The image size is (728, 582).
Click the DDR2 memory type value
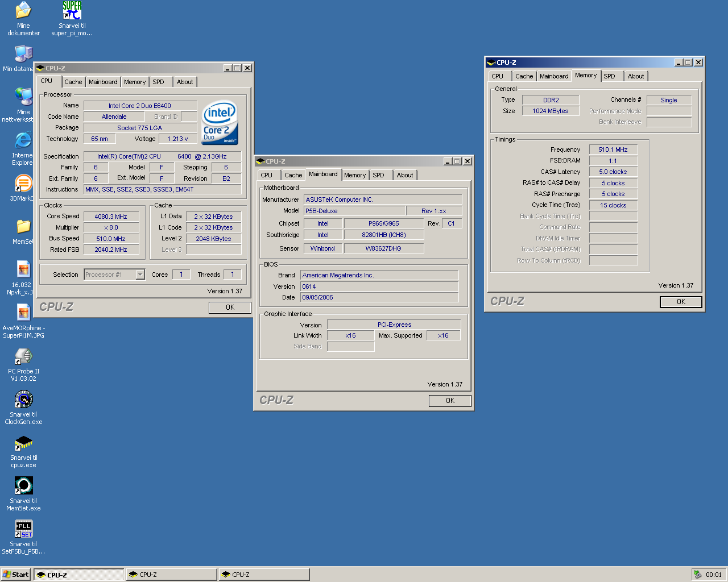click(x=551, y=100)
